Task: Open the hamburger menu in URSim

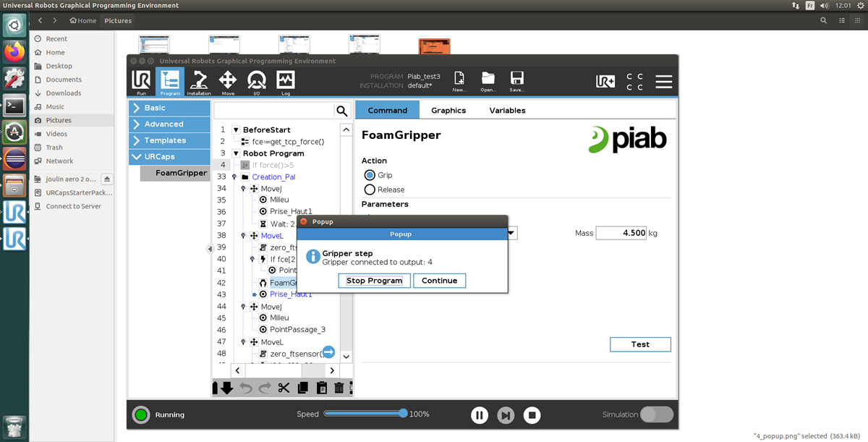Action: tap(664, 82)
